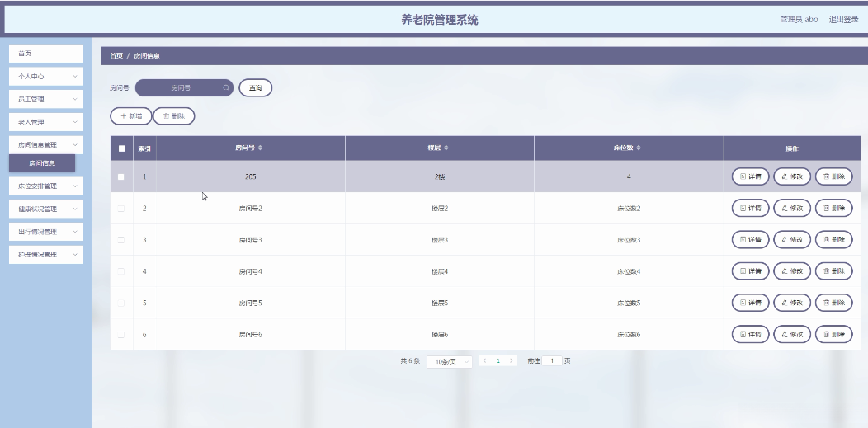Expand the 出行情况管理 sidebar menu

[45, 232]
